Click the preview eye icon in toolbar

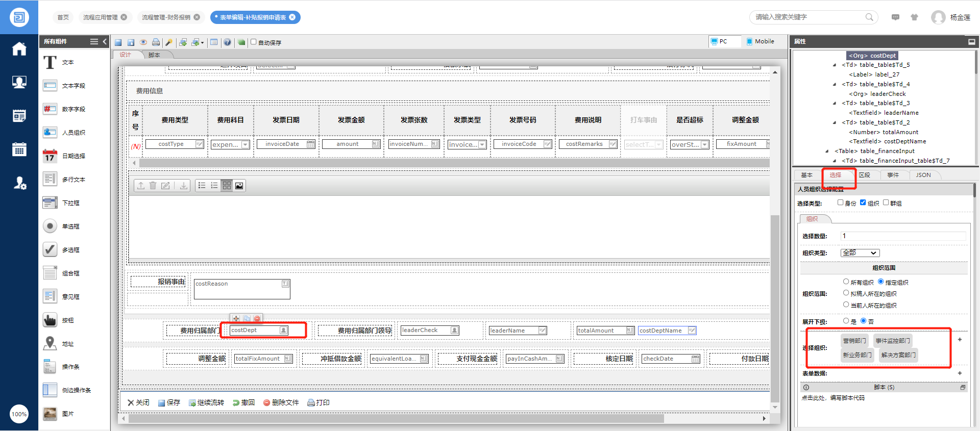coord(143,42)
